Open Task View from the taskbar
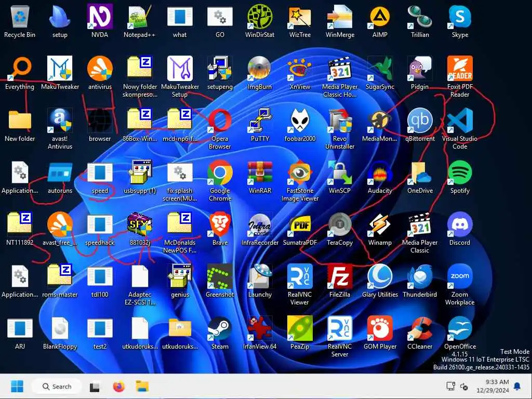 pos(95,387)
